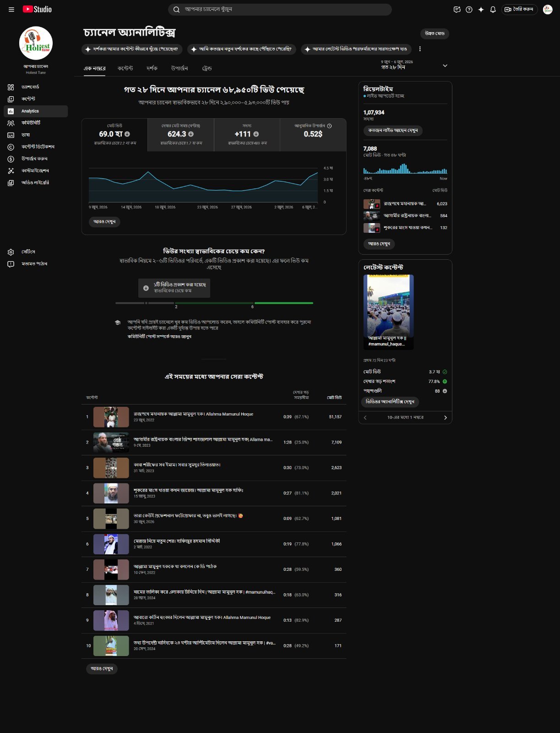Image resolution: width=560 pixels, height=733 pixels.
Task: Open the কমিউনিটি পোস্ট সম্পর্কে আরও জানুন link
Action: [x=159, y=337]
